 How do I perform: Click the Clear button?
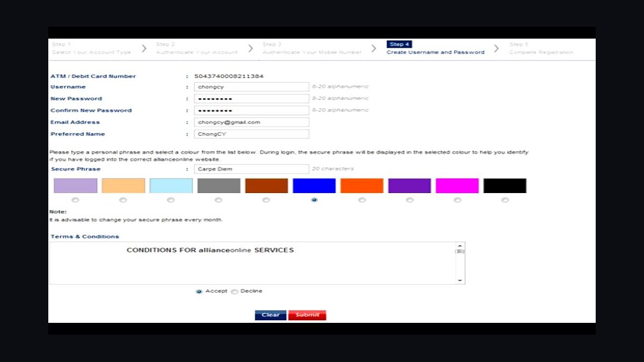(270, 315)
